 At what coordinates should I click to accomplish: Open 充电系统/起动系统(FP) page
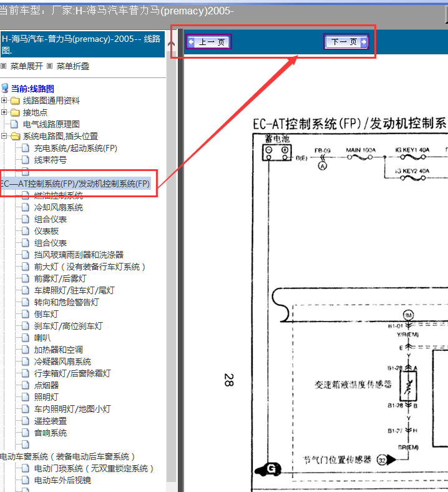pyautogui.click(x=75, y=148)
